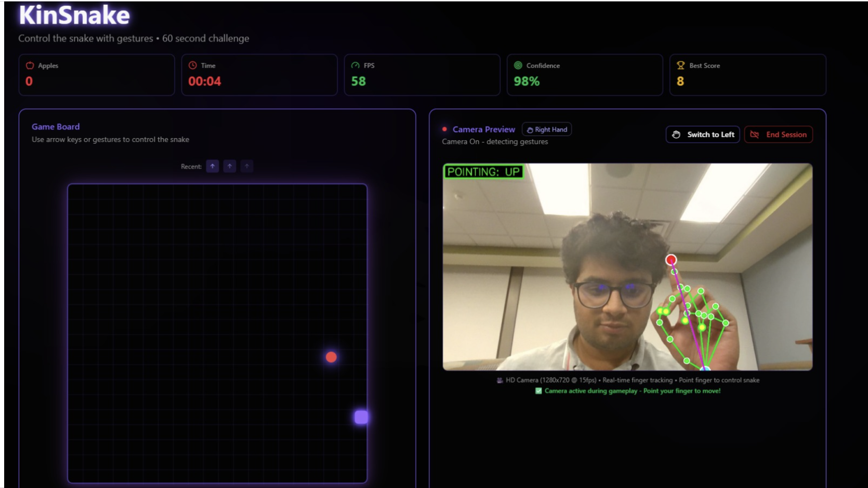868x488 pixels.
Task: Click the Game Board heading
Action: (55, 127)
